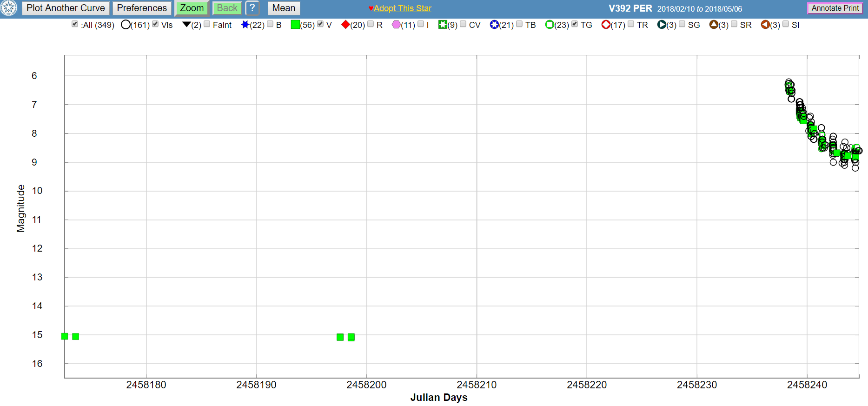
Task: Open help with the question mark button
Action: [x=252, y=8]
